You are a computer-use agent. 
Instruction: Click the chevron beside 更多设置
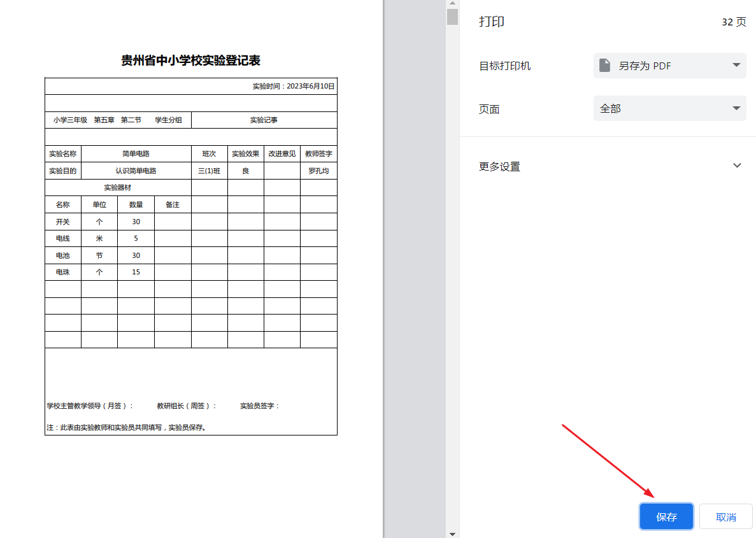click(737, 166)
